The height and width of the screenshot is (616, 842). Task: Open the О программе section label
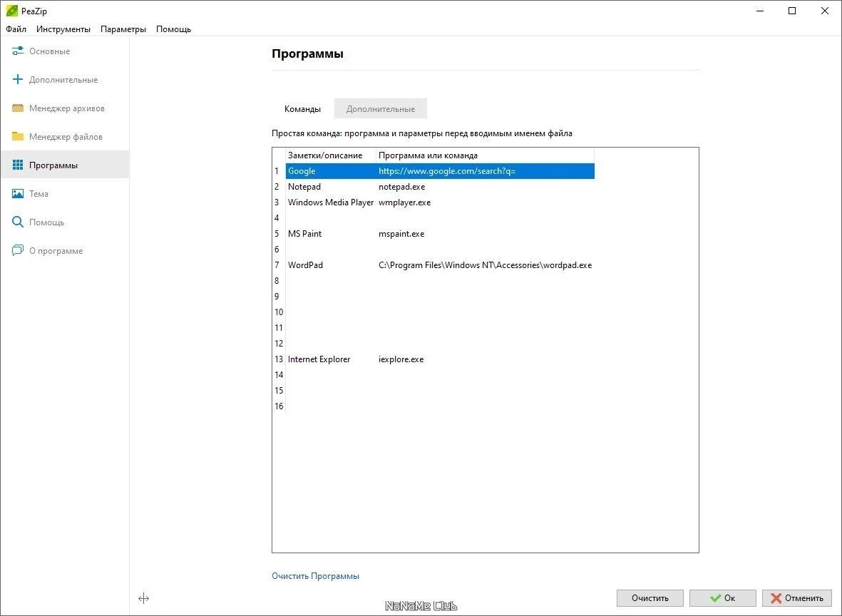(56, 250)
